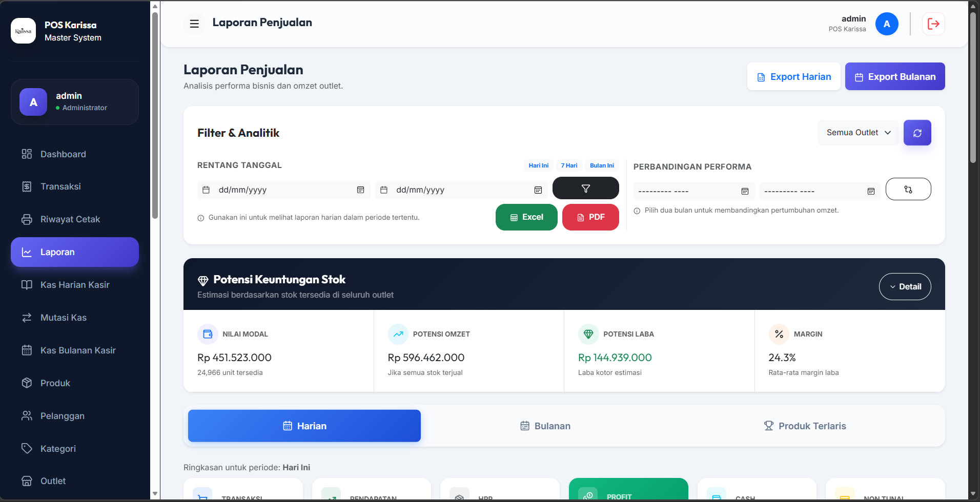Switch to the Bulanan tab
This screenshot has width=980, height=502.
(x=545, y=426)
